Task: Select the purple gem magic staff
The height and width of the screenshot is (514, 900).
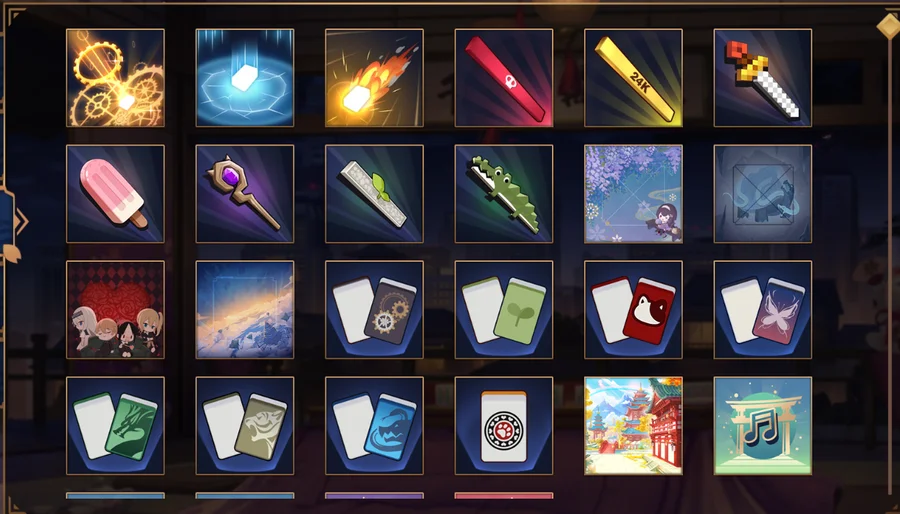Action: [x=245, y=194]
